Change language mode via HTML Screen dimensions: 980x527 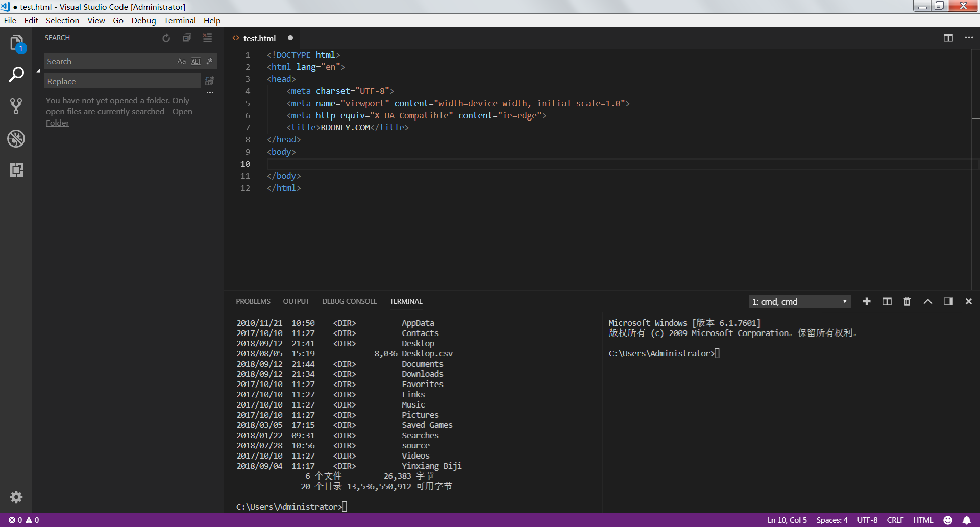[923, 520]
